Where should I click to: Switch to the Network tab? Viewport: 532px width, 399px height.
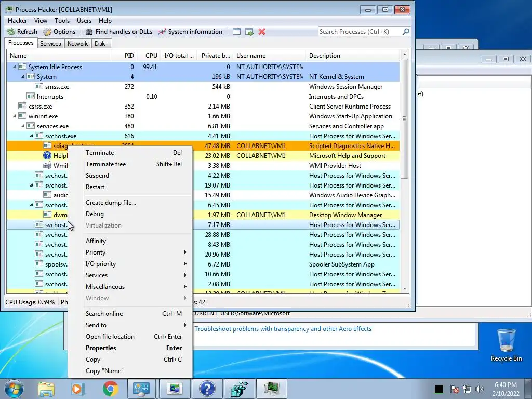78,44
